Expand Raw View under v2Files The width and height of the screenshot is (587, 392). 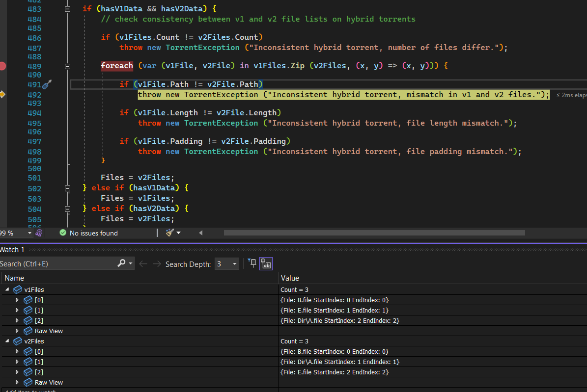pos(17,382)
